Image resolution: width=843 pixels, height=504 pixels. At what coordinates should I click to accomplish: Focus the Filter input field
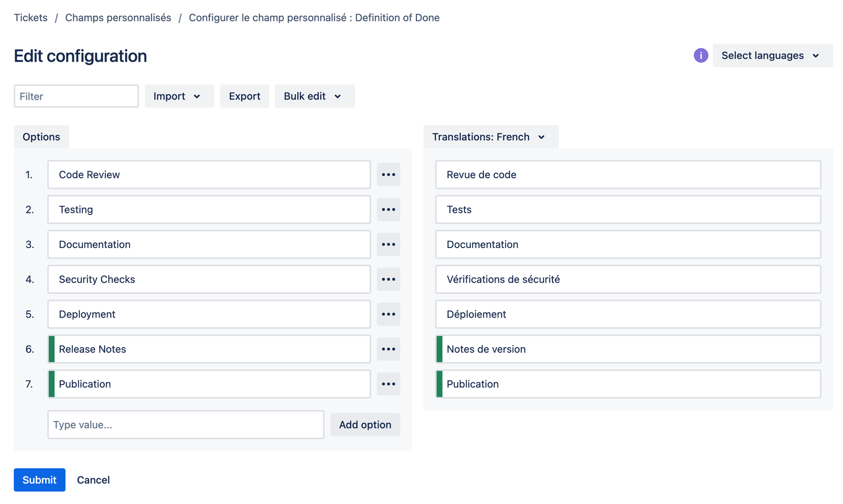[x=76, y=96]
